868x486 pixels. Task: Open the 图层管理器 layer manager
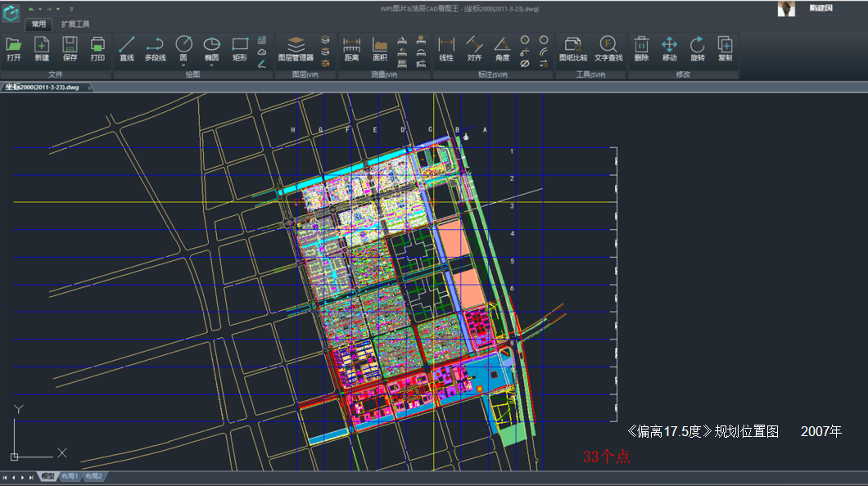pyautogui.click(x=296, y=48)
